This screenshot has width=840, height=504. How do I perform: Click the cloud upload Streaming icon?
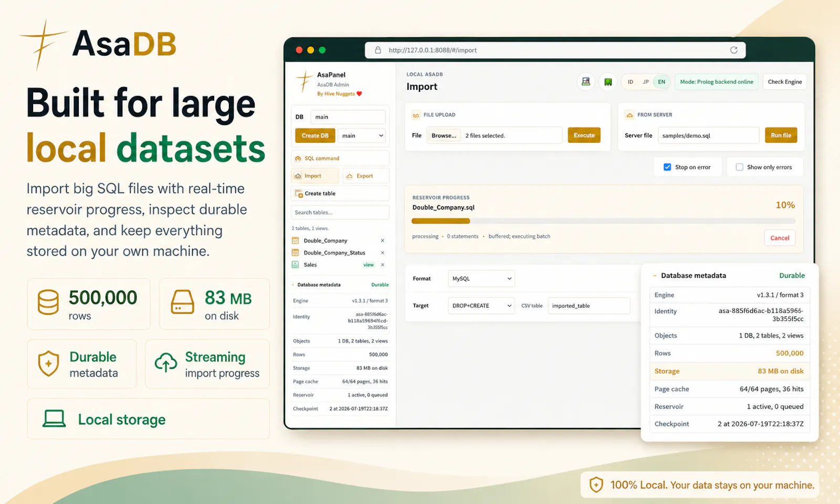tap(166, 362)
